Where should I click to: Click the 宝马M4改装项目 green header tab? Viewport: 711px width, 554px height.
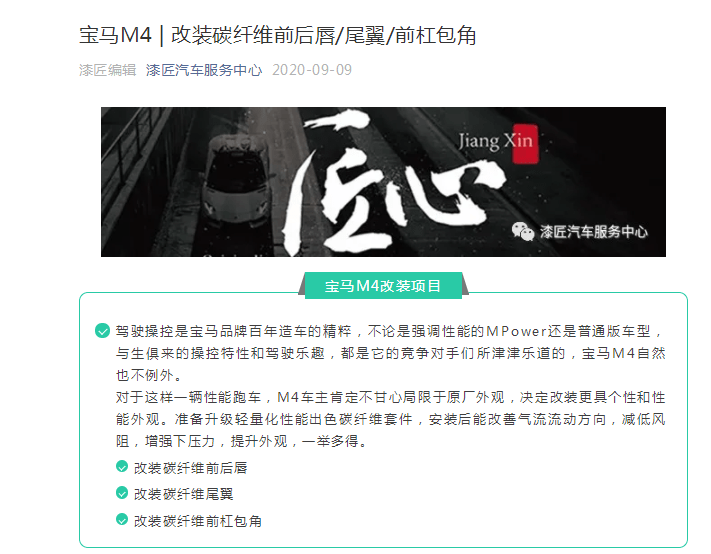pos(383,286)
